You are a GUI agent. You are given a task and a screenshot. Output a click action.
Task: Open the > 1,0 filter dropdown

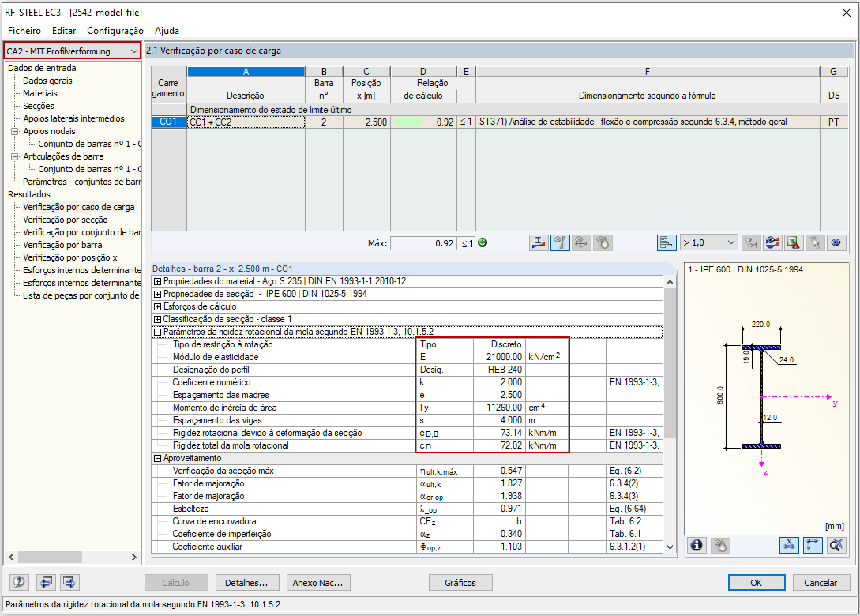[x=708, y=242]
